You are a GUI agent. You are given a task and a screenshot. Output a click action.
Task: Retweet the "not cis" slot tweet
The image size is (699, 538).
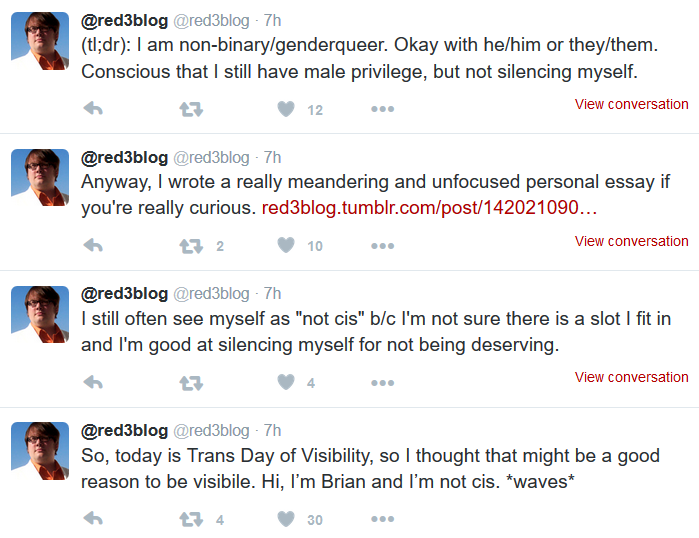coord(191,383)
